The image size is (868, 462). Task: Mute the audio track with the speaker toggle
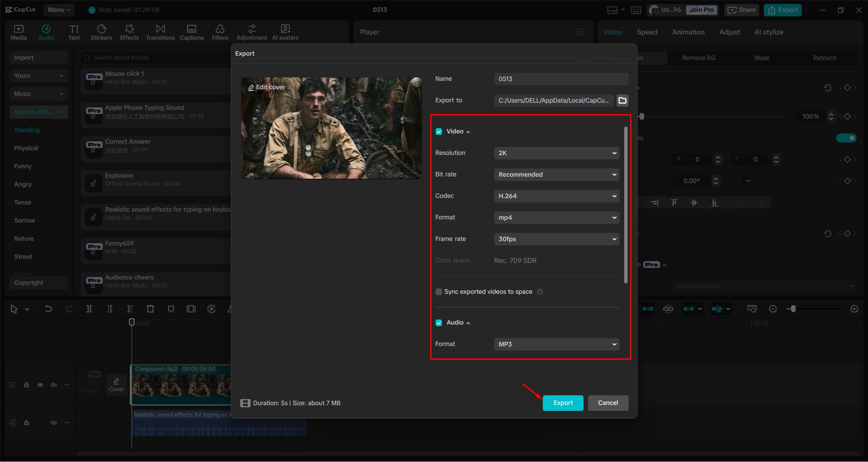[54, 423]
